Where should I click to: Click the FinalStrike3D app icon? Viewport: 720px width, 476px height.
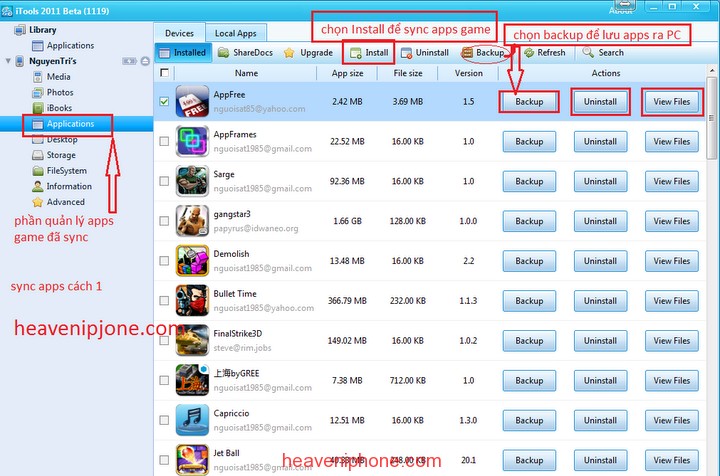coord(192,341)
